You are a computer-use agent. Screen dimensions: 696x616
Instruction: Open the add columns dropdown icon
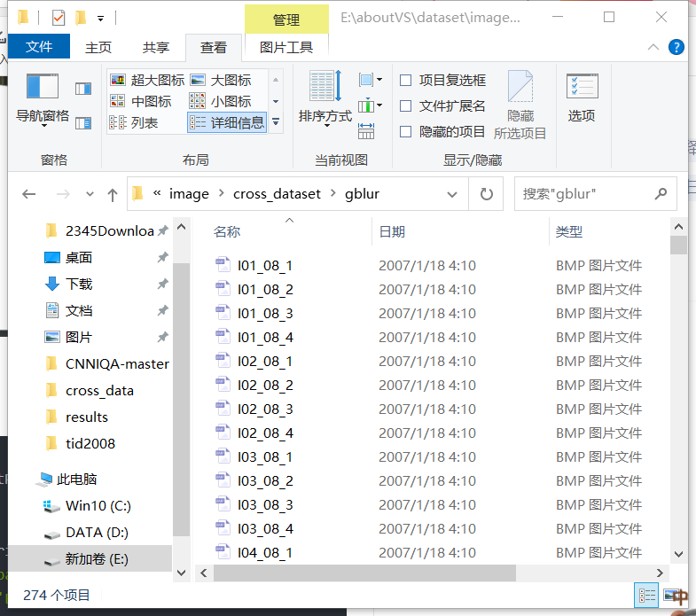pyautogui.click(x=371, y=105)
